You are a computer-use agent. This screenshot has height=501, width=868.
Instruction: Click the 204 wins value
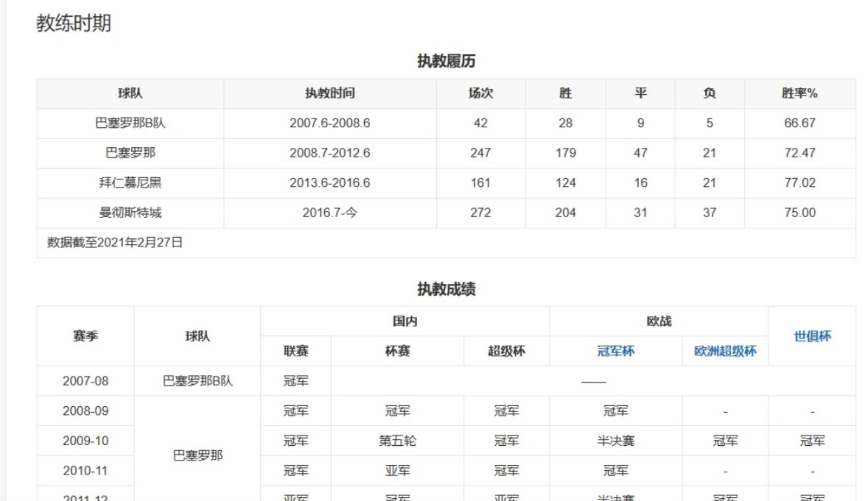[566, 213]
